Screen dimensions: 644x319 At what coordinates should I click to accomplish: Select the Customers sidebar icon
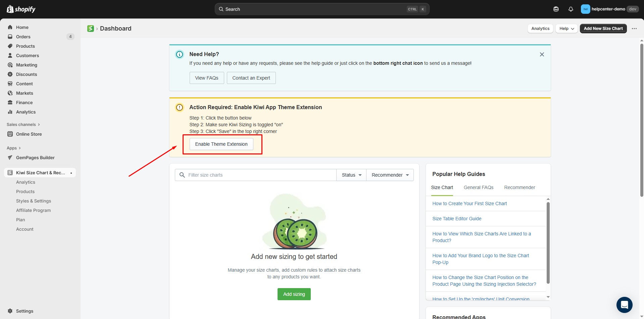tap(10, 55)
